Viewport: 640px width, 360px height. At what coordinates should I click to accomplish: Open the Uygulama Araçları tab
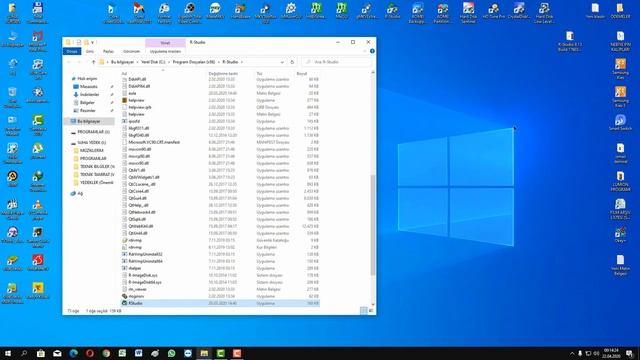165,51
